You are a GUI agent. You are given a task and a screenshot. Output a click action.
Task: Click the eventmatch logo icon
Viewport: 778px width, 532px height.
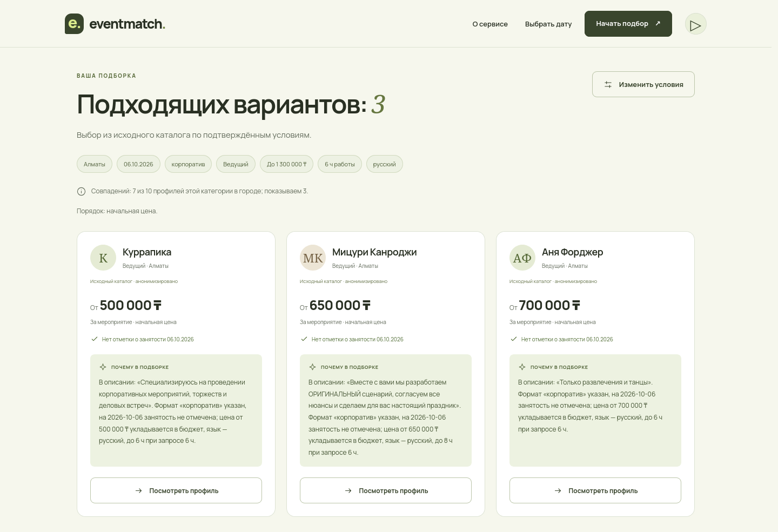pyautogui.click(x=74, y=24)
